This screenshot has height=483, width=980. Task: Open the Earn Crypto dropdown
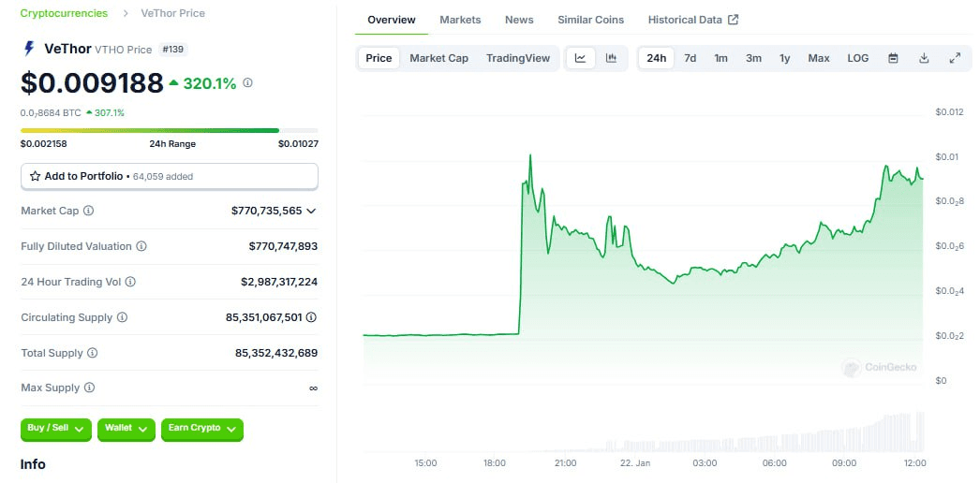201,430
